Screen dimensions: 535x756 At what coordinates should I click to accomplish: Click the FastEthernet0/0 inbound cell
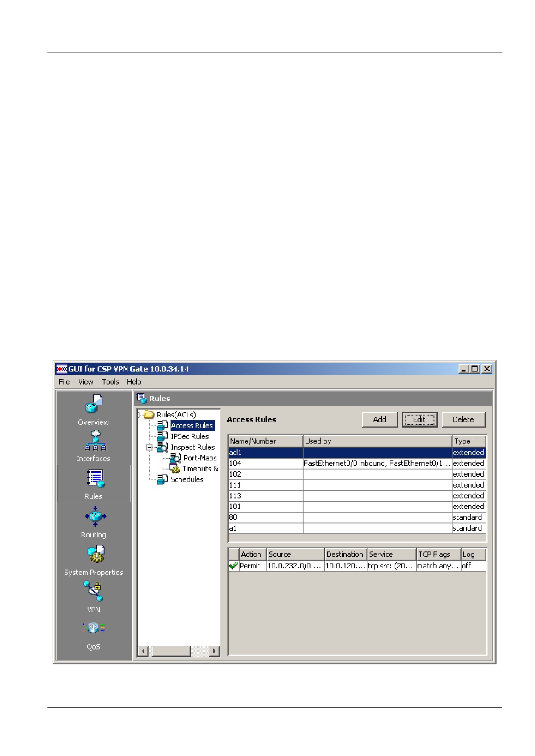coord(377,463)
